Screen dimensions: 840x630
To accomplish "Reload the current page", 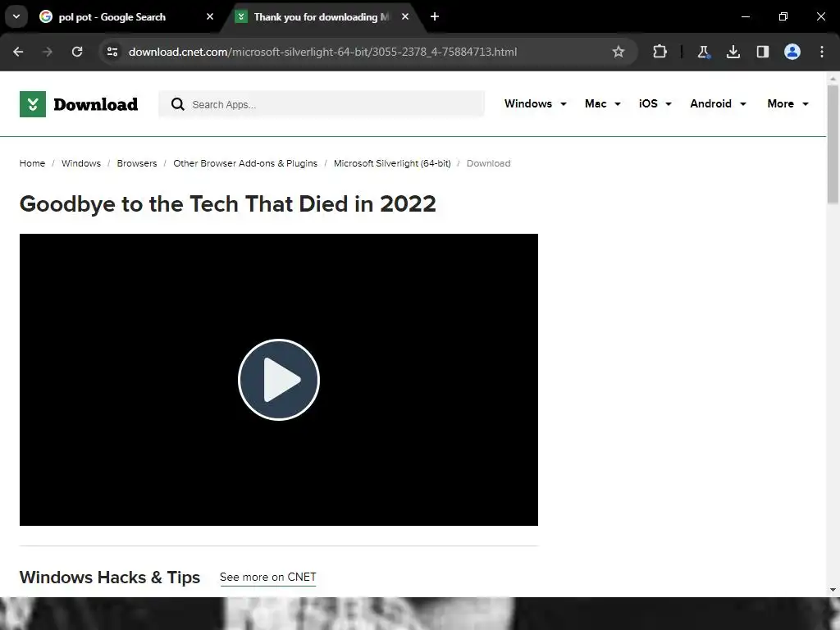I will (77, 52).
